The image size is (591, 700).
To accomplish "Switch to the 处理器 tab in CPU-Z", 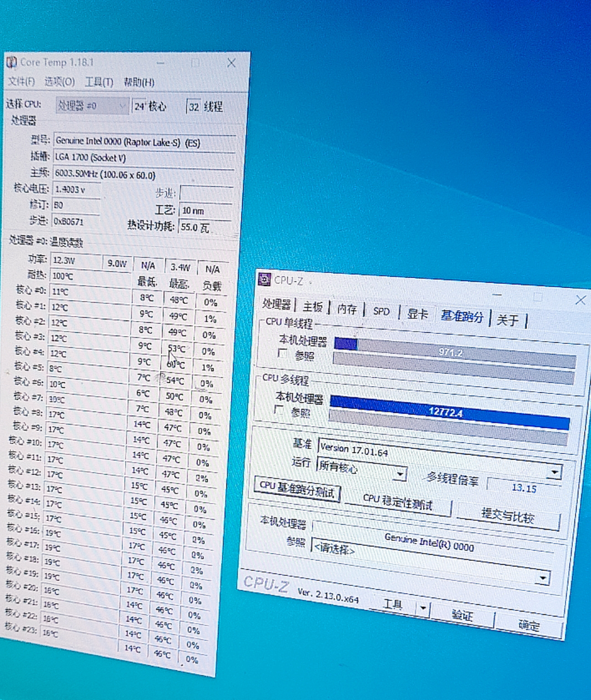I will pos(277,305).
